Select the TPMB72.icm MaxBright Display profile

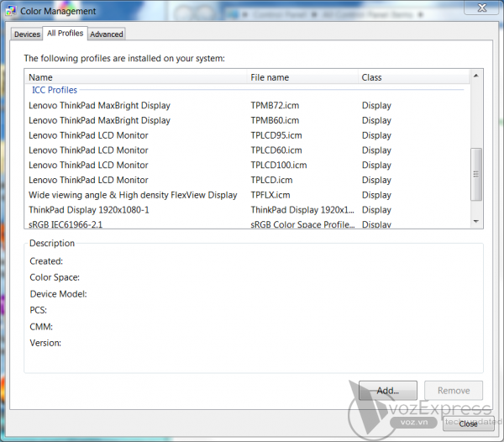point(99,106)
